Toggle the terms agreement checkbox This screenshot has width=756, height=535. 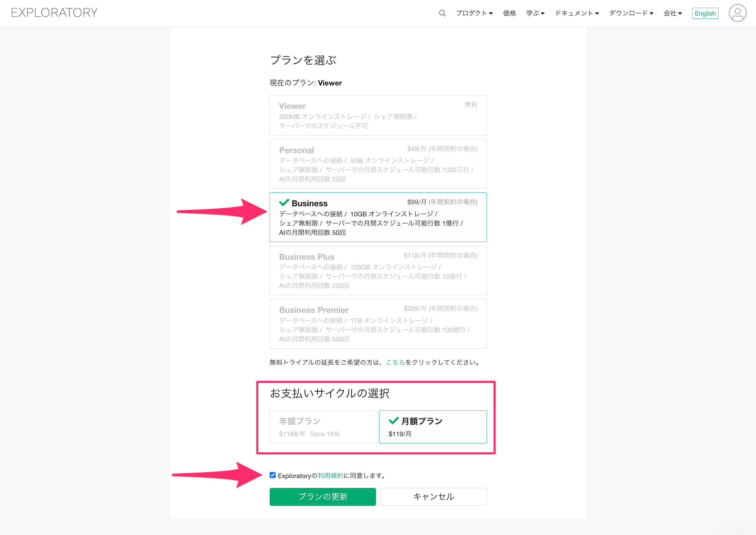click(273, 475)
